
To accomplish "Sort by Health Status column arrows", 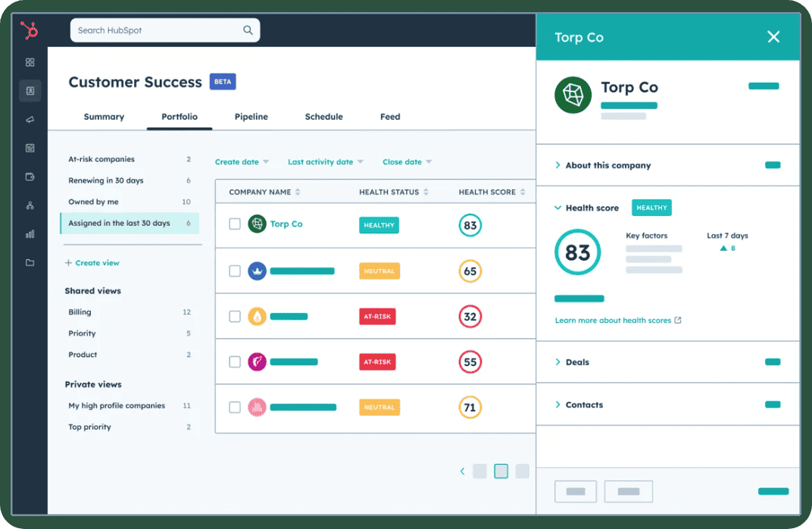I will point(426,192).
